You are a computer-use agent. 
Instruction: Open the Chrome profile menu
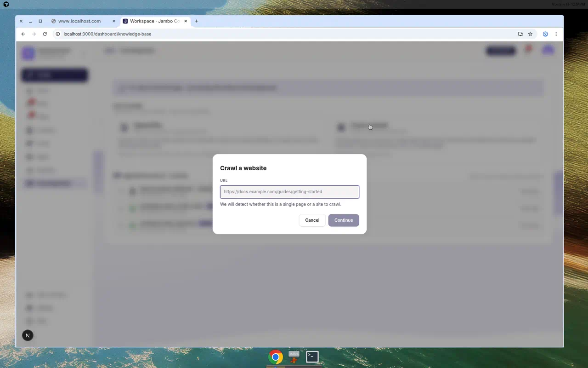(x=545, y=34)
